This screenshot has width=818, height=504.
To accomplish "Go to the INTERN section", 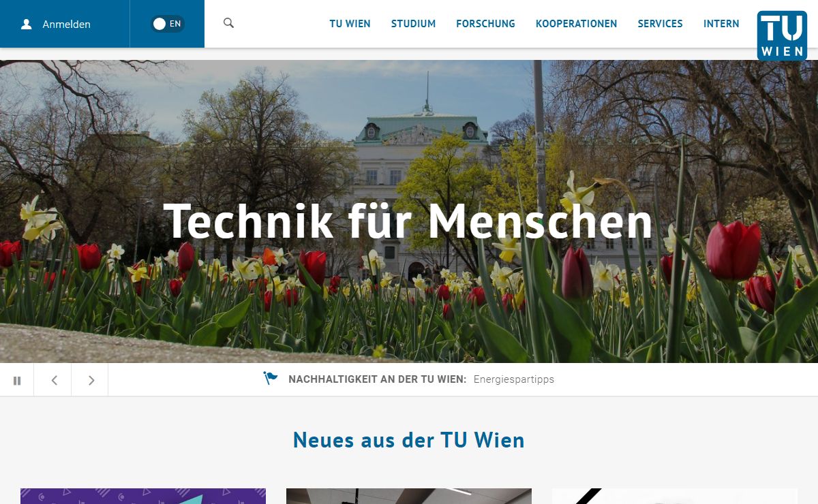I will 721,24.
